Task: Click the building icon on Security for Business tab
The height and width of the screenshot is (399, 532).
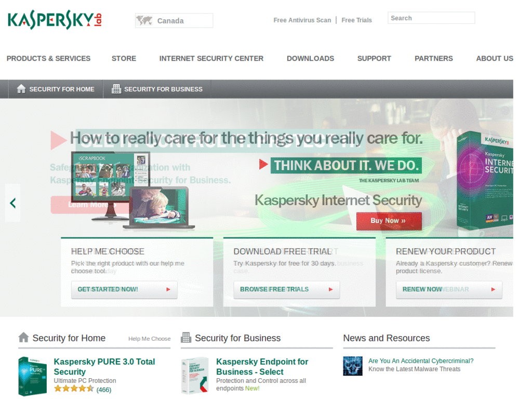Action: tap(117, 88)
